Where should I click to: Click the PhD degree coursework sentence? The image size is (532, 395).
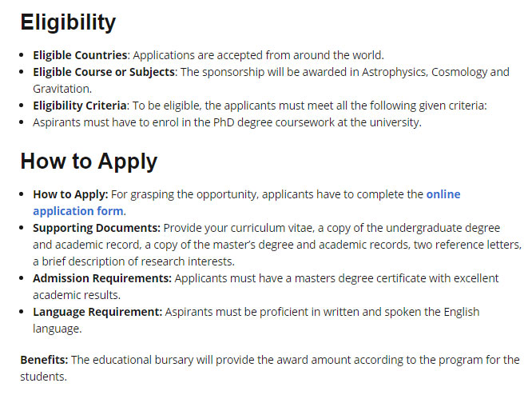(x=227, y=122)
